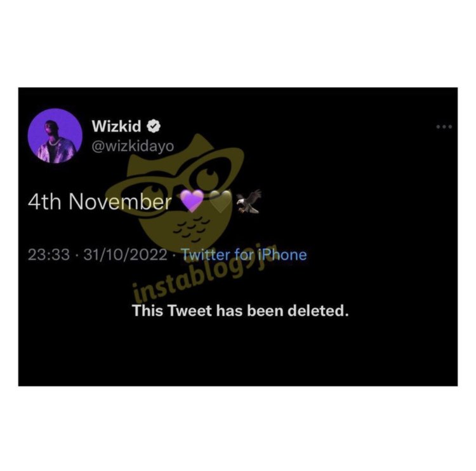The width and height of the screenshot is (476, 471).
Task: Click the 31/10/2022 date
Action: 126,255
